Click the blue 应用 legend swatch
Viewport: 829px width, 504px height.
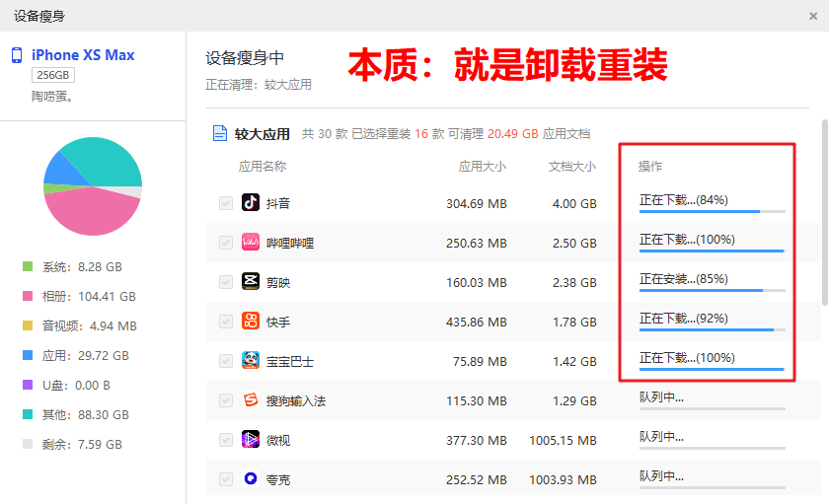(x=28, y=355)
